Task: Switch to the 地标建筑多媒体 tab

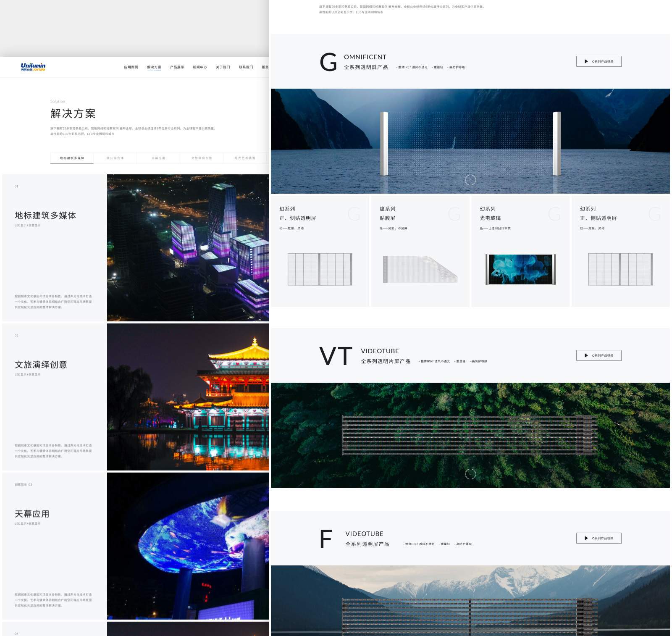Action: coord(72,158)
